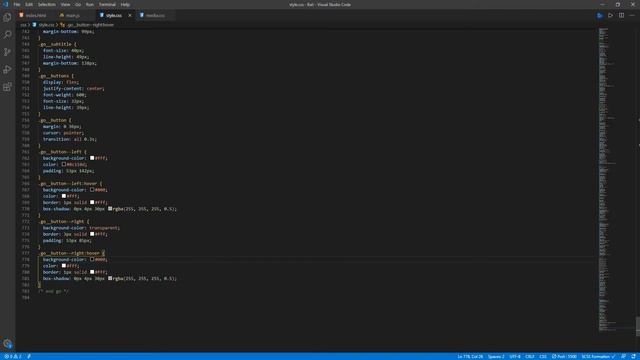Open the Run menu

(x=90, y=4)
